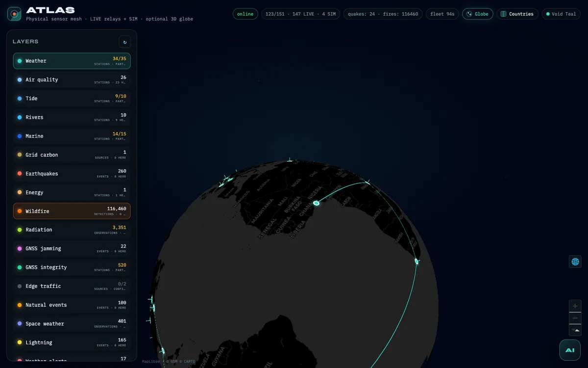
Task: Click the online status pill
Action: pyautogui.click(x=245, y=14)
